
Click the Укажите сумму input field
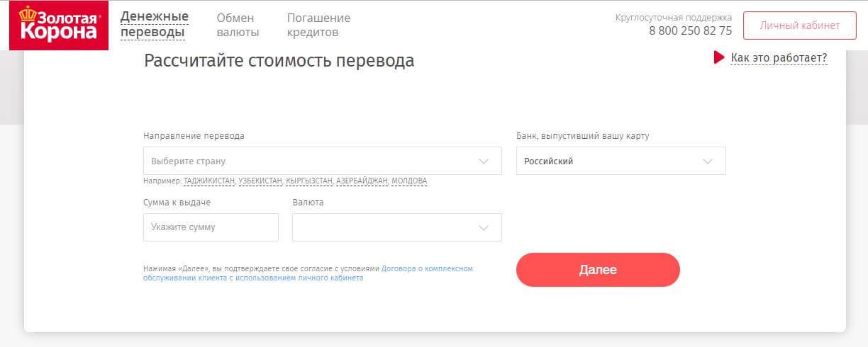(211, 227)
